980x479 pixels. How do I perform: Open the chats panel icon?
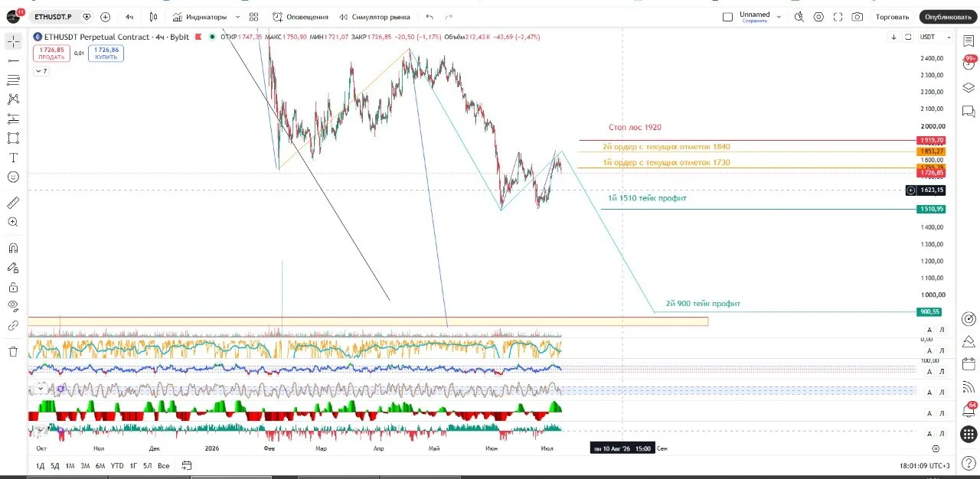pos(969,112)
